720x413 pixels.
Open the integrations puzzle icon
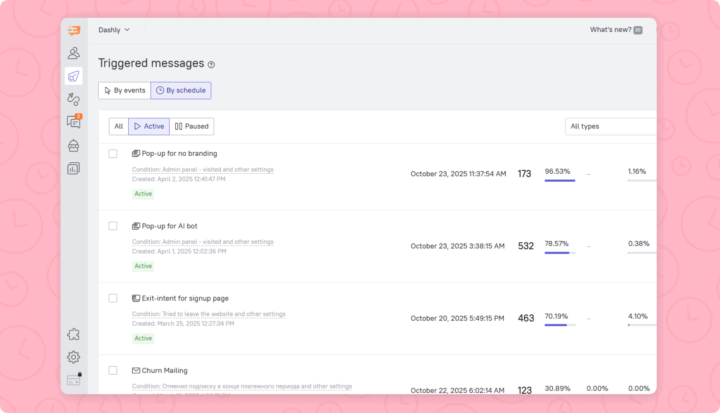(74, 335)
